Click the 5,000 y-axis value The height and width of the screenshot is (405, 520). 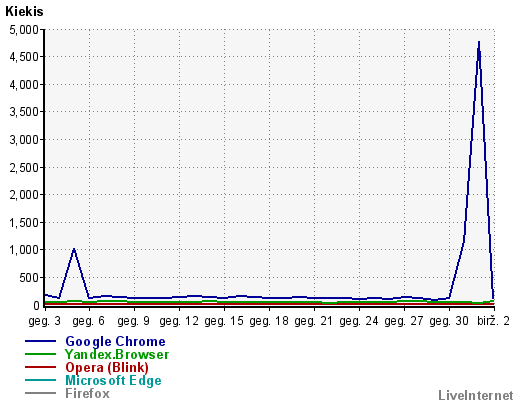[x=24, y=30]
